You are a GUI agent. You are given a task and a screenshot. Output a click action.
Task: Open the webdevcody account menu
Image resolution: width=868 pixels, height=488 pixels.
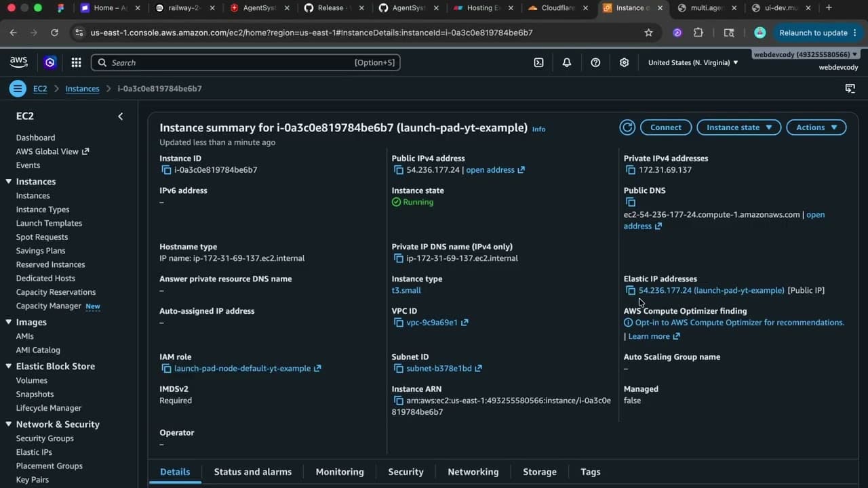[x=806, y=54]
